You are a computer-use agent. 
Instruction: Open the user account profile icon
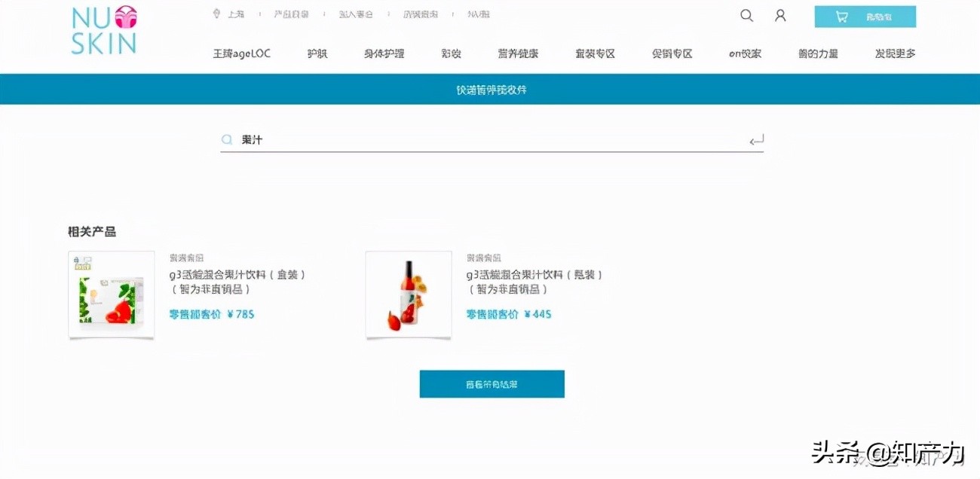[x=780, y=15]
